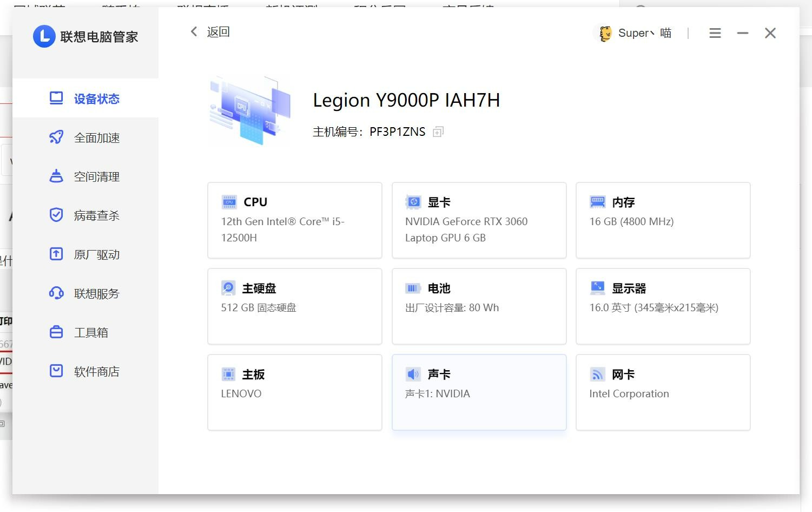This screenshot has width=812, height=512.
Task: Click the 工具箱 briefcase icon
Action: (56, 332)
